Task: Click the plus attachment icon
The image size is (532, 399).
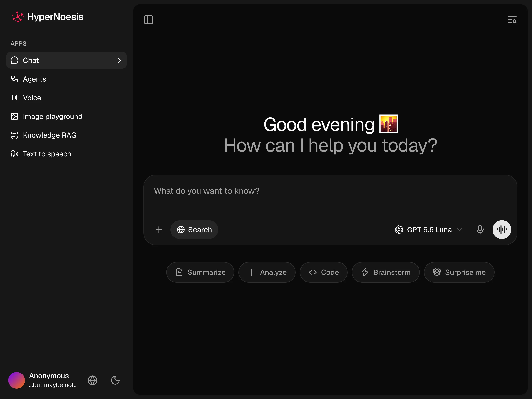Action: [159, 230]
